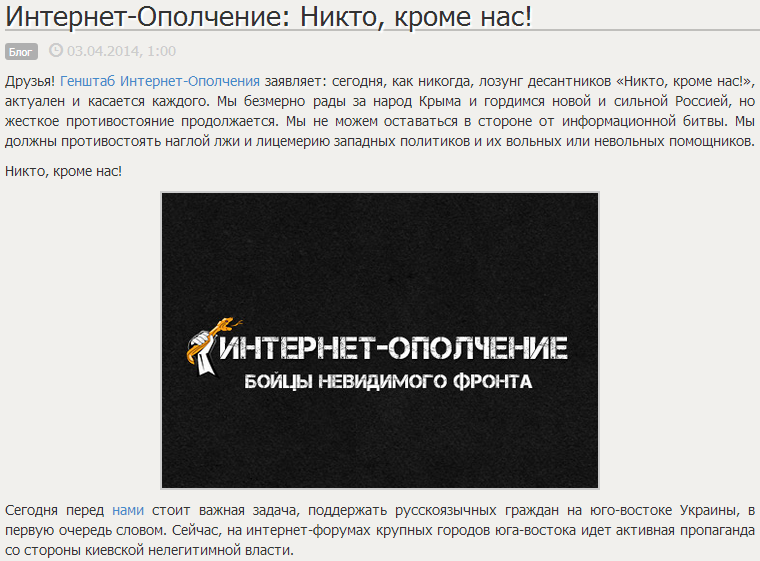Select the post date '03.04.2014, 1:00'
The width and height of the screenshot is (760, 561).
tap(121, 51)
